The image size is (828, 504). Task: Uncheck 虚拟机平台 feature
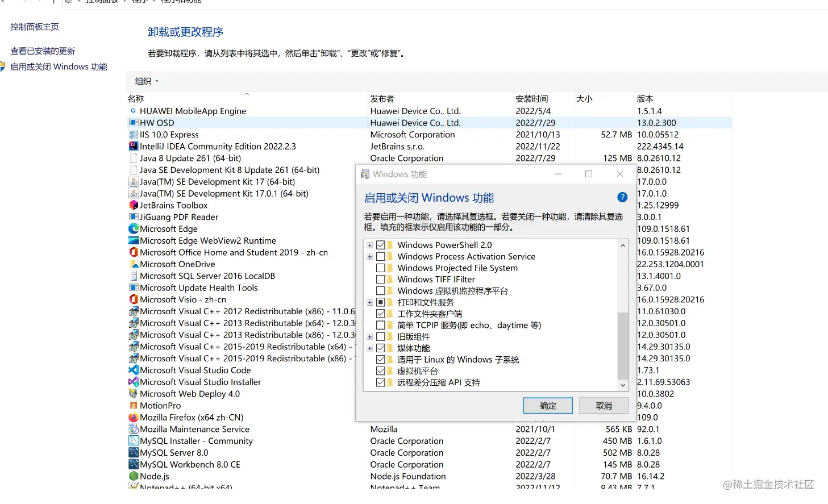[x=381, y=371]
